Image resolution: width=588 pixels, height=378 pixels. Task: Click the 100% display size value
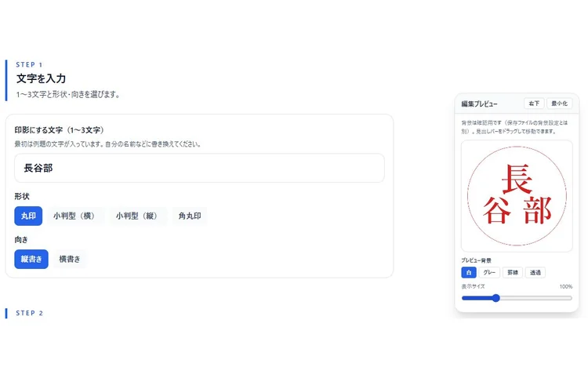pos(566,286)
